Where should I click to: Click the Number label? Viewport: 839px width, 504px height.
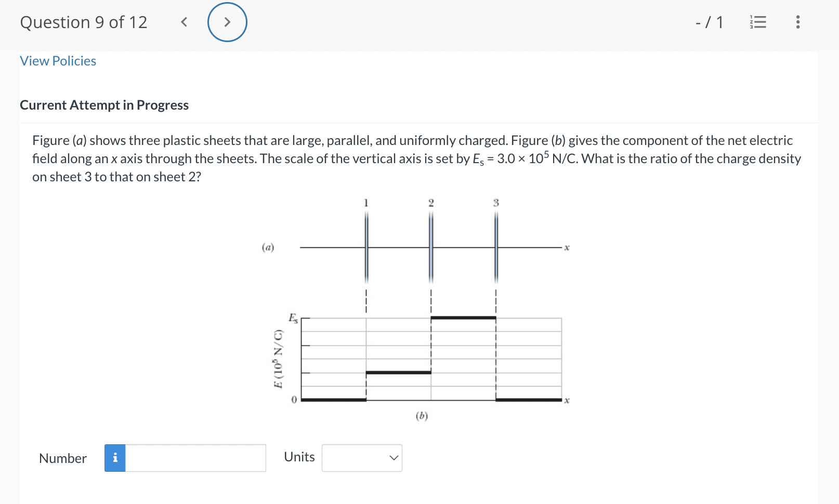pyautogui.click(x=62, y=458)
